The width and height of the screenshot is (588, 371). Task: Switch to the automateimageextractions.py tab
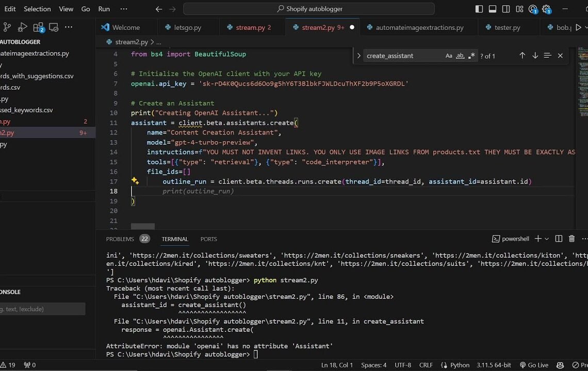(420, 27)
